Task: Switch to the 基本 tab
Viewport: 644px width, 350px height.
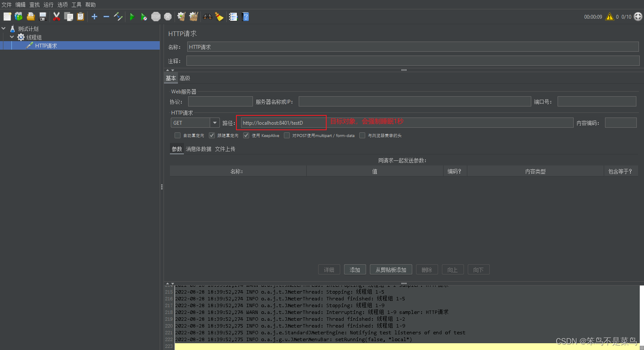Action: click(x=171, y=78)
